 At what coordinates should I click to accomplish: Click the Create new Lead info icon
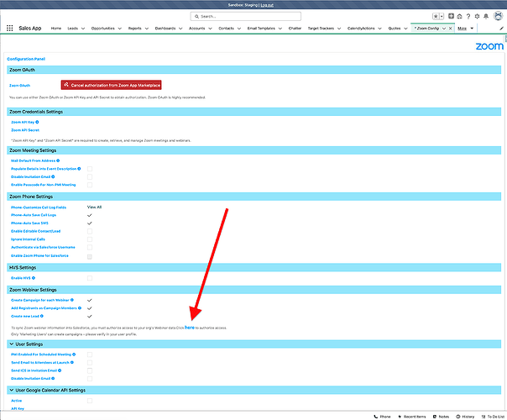[x=42, y=316]
